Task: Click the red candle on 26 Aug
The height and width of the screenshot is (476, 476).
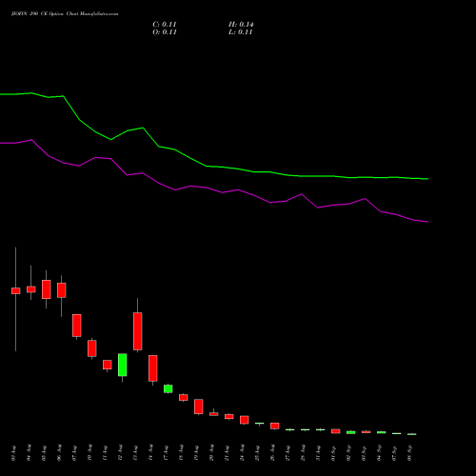Action: 275,426
